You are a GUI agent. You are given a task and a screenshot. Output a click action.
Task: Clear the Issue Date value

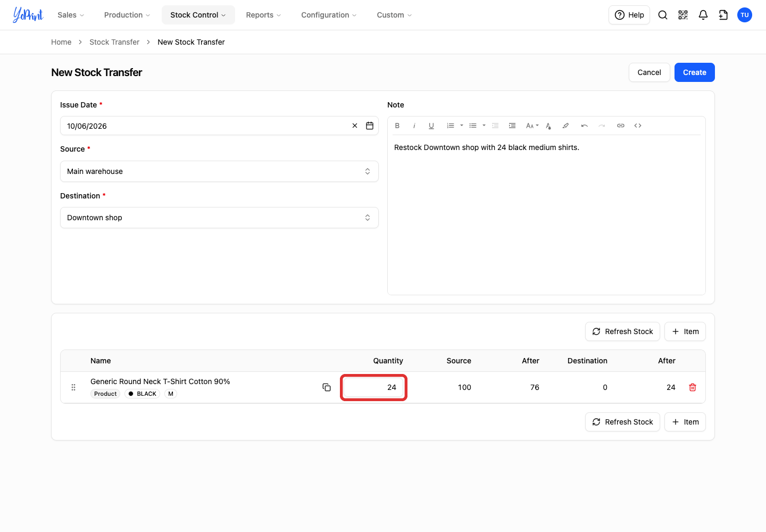pos(355,126)
